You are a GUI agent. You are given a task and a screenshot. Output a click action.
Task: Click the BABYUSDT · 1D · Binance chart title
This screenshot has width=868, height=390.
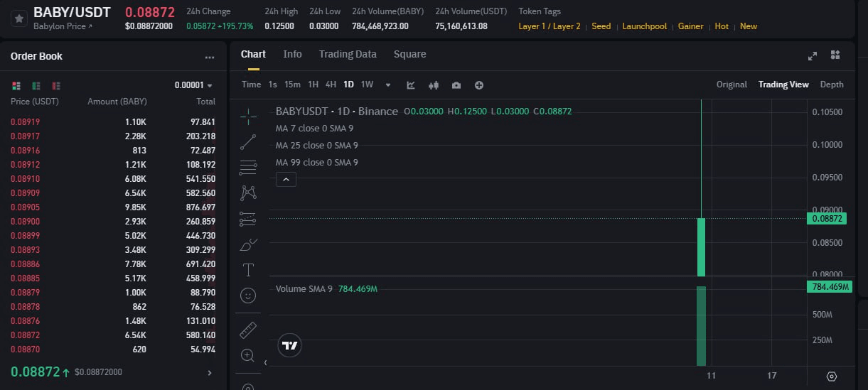pyautogui.click(x=337, y=112)
